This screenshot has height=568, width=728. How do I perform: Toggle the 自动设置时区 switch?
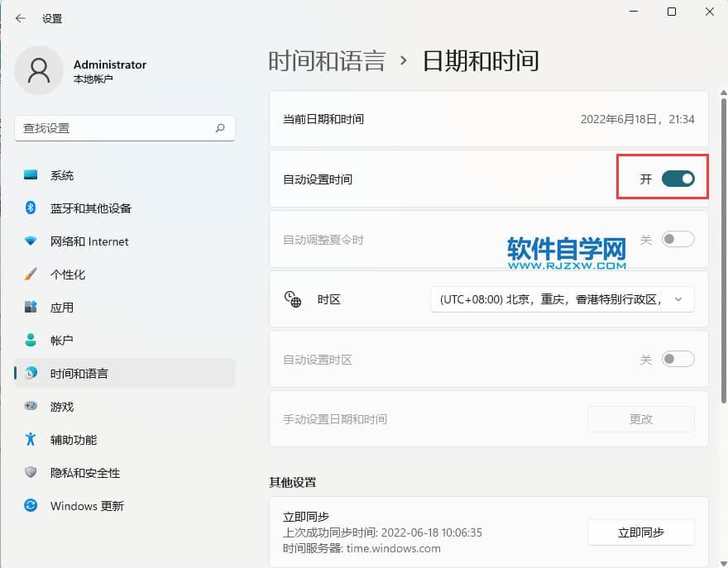pyautogui.click(x=678, y=360)
